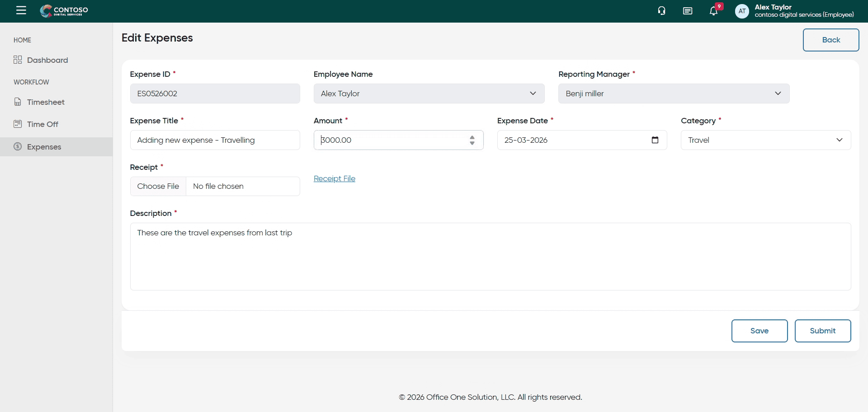The width and height of the screenshot is (868, 412).
Task: Open the Receipt File link
Action: pyautogui.click(x=334, y=178)
